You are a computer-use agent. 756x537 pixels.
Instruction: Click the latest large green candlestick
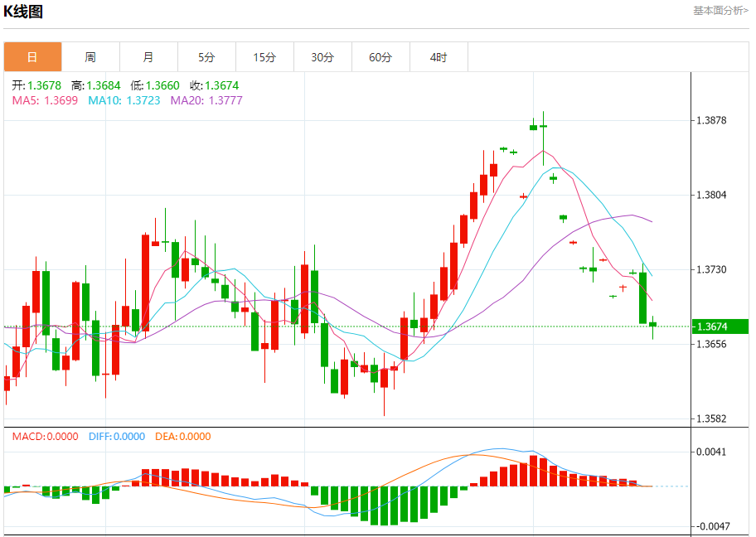pyautogui.click(x=642, y=298)
